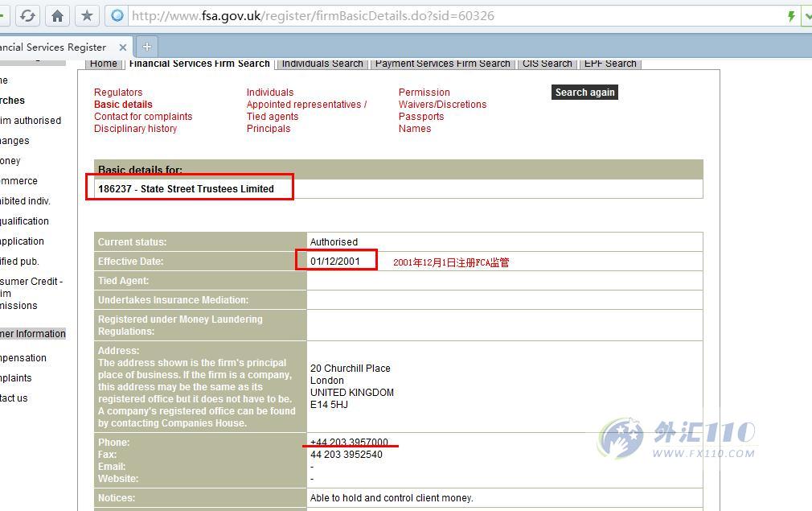The height and width of the screenshot is (511, 812).
Task: Open the Regulators link
Action: (x=118, y=93)
